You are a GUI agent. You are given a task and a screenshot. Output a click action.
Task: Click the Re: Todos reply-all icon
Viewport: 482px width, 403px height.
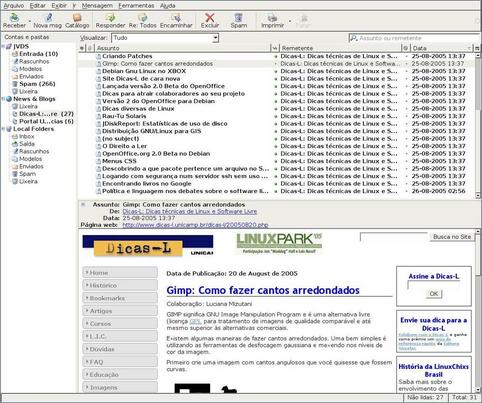pos(142,21)
